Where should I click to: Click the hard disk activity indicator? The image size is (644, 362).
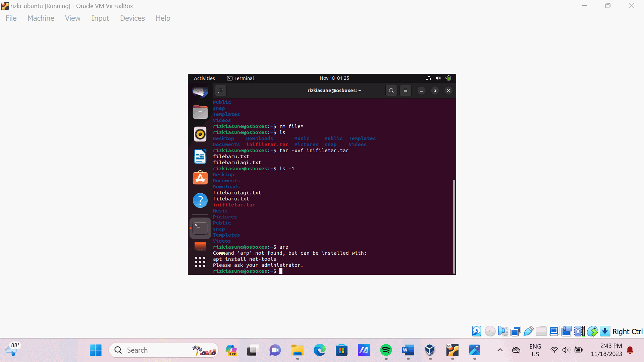(477, 331)
